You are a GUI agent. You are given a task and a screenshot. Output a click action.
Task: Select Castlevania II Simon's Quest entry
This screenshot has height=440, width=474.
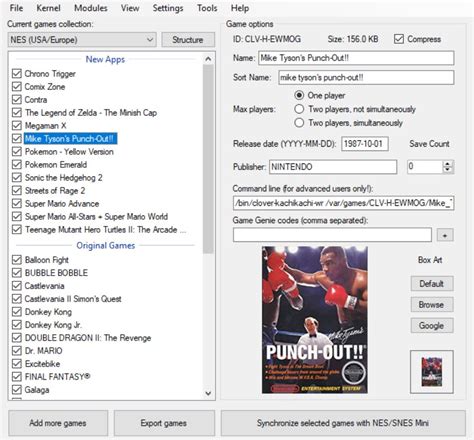point(73,299)
